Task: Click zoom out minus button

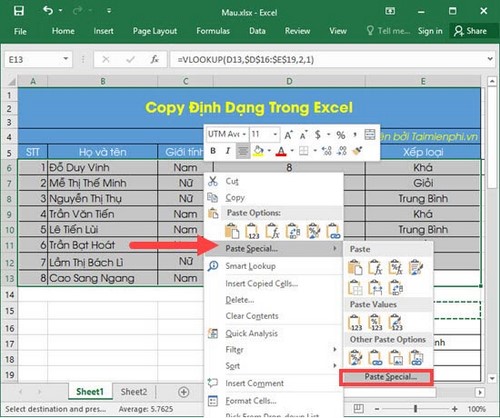Action: (x=377, y=409)
